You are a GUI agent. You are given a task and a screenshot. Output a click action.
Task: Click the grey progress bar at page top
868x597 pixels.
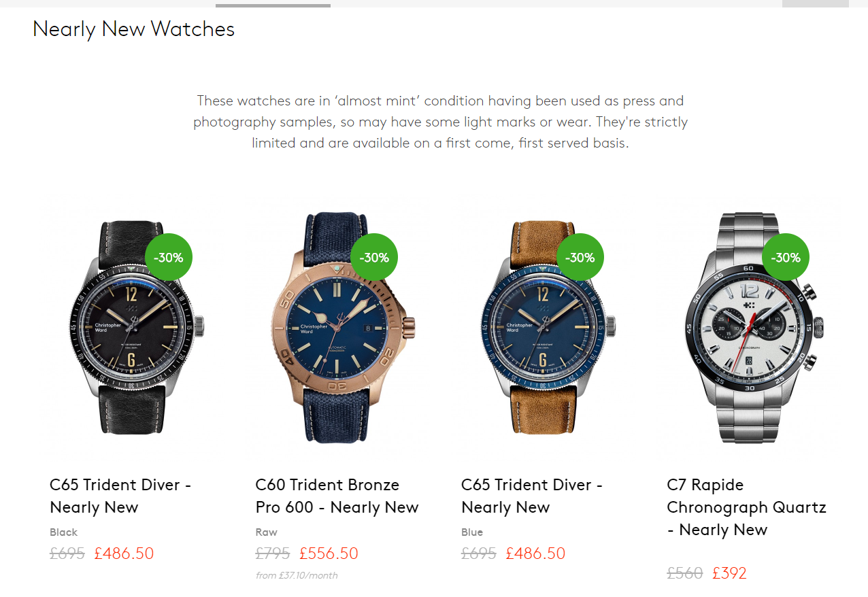273,5
